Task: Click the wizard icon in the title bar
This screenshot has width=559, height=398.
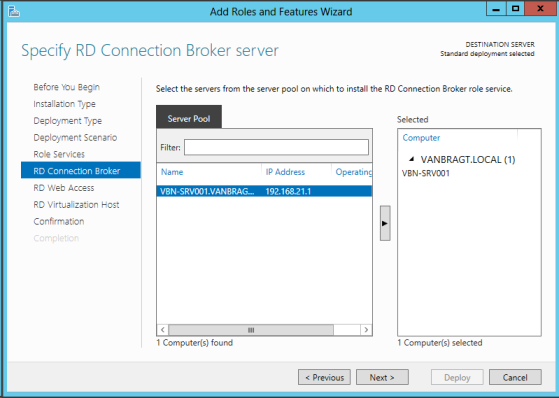Action: click(x=14, y=11)
